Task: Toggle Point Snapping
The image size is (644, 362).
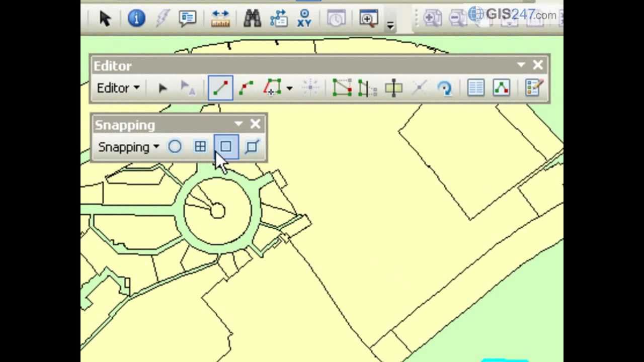Action: 175,147
